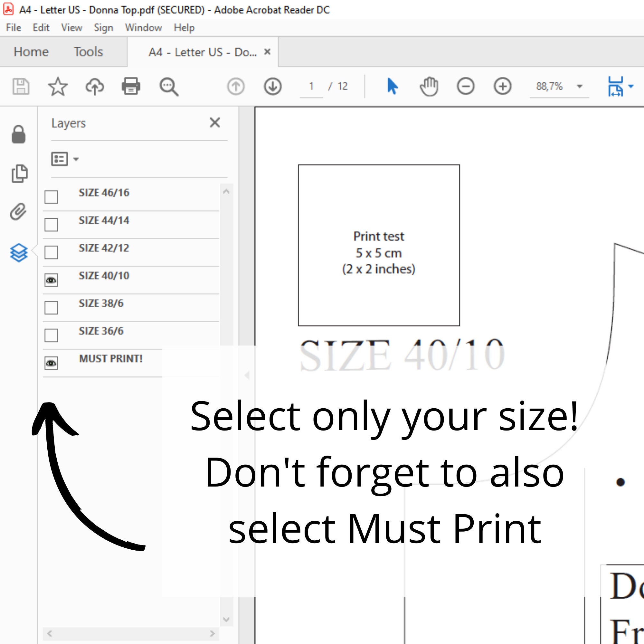644x644 pixels.
Task: Toggle the Layers panel icon
Action: point(19,253)
